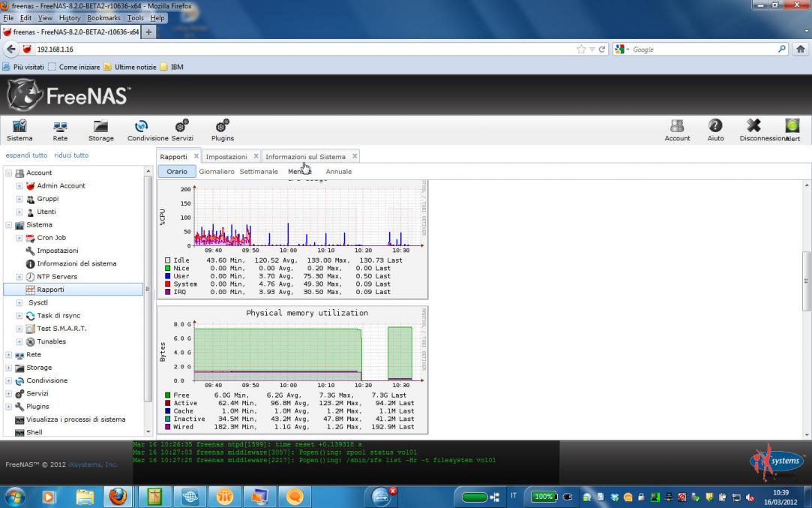812x508 pixels.
Task: Click the reload page icon
Action: point(602,50)
